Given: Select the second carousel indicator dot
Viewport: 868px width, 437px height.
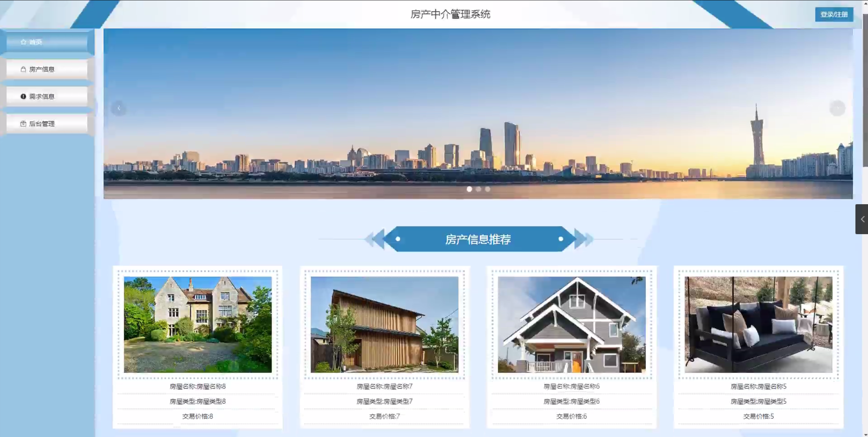Looking at the screenshot, I should (x=478, y=189).
